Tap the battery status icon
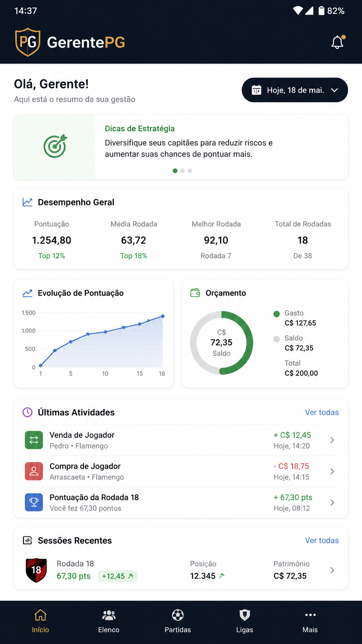362x644 pixels. (321, 11)
